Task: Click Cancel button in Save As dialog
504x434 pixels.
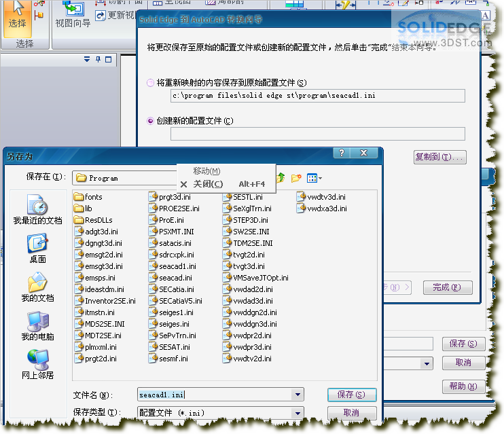Action: tap(352, 413)
